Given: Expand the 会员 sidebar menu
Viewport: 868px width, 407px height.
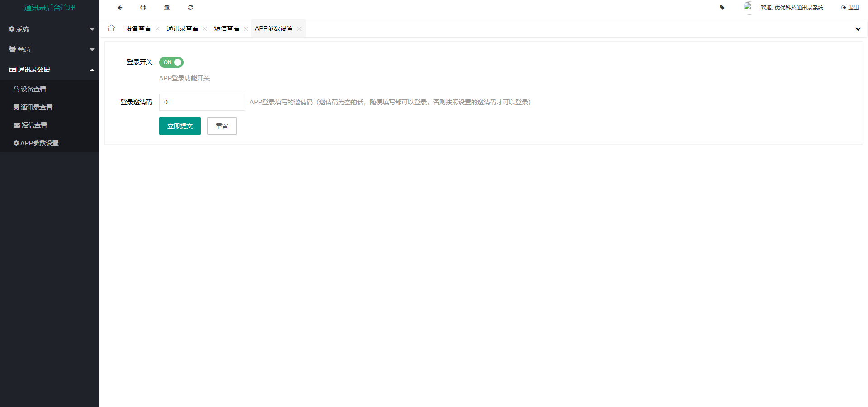Looking at the screenshot, I should click(50, 49).
